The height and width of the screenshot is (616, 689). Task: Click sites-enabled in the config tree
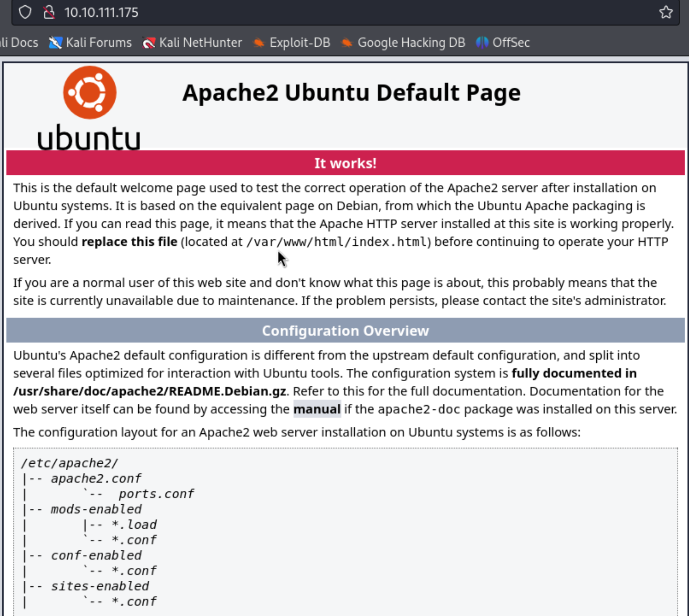(x=100, y=586)
